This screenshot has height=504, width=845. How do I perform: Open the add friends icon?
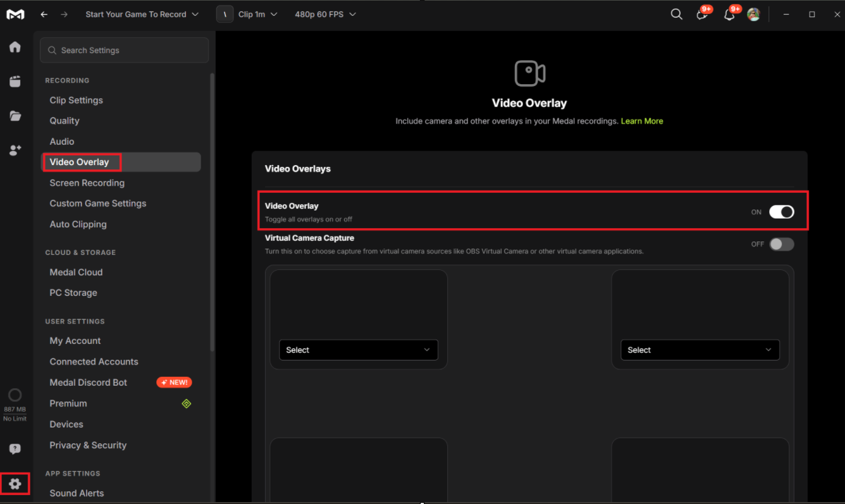pos(15,150)
